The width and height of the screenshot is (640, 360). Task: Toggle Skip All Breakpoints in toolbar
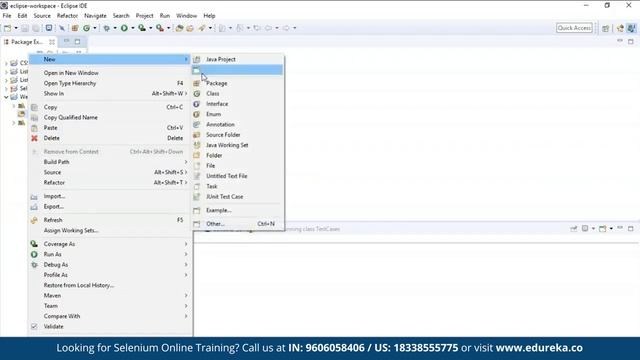point(62,28)
